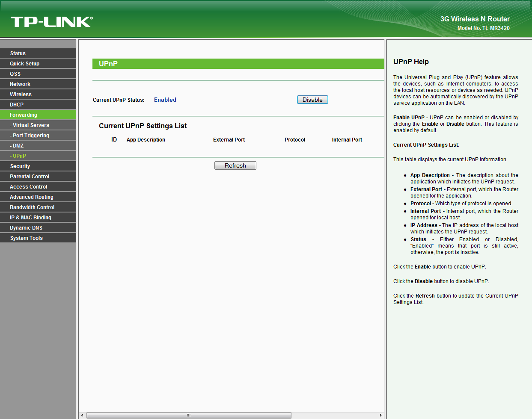532x419 pixels.
Task: Click the horizontal scrollbar left arrow
Action: tap(82, 415)
